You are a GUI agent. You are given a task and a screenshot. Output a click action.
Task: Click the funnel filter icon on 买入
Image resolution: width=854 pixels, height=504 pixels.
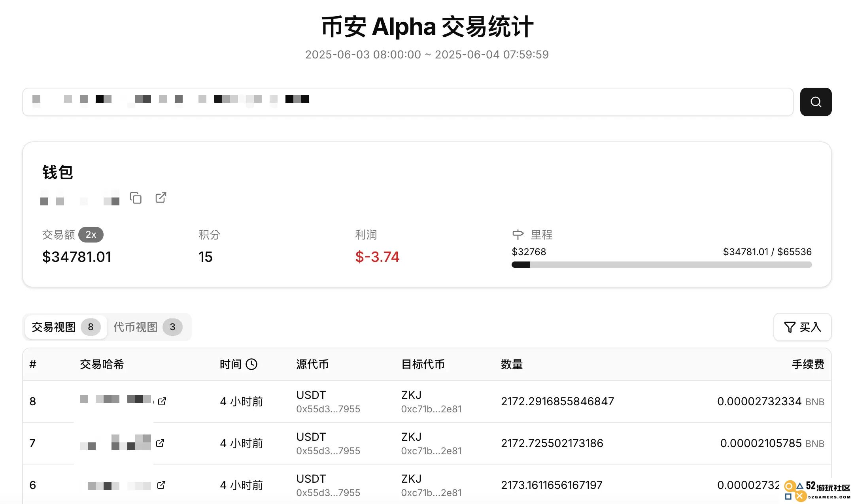790,327
